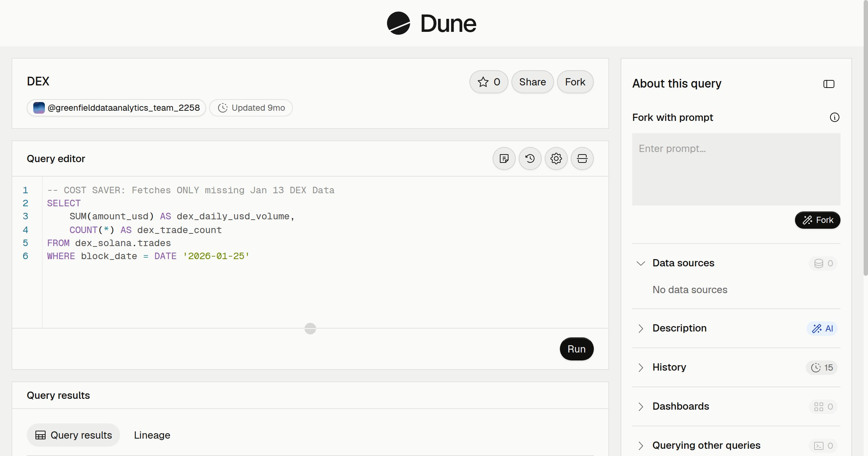Expand the Dashboards section
This screenshot has width=868, height=456.
641,406
